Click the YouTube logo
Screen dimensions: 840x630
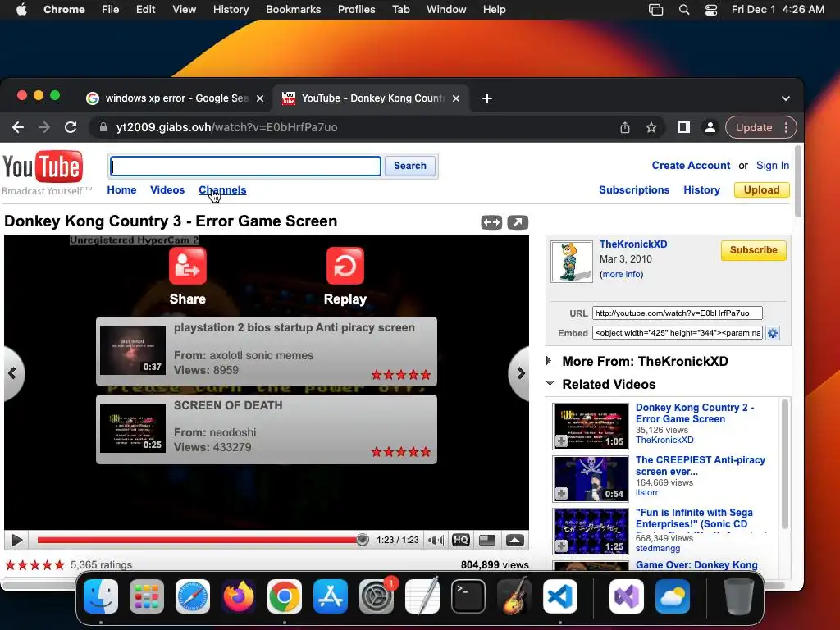43,167
